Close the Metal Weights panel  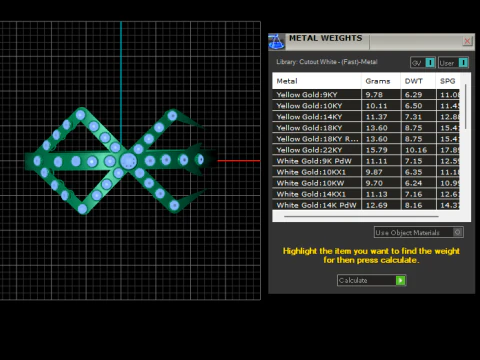[467, 41]
